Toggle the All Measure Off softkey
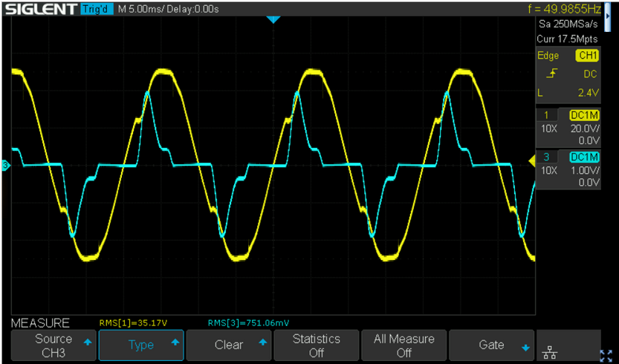This screenshot has width=619, height=364. 404,345
